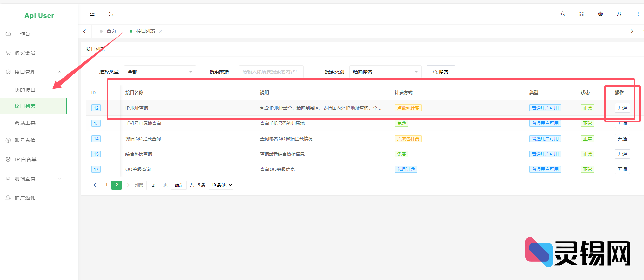Open the user profile icon
Viewport: 644px width, 280px height.
619,14
